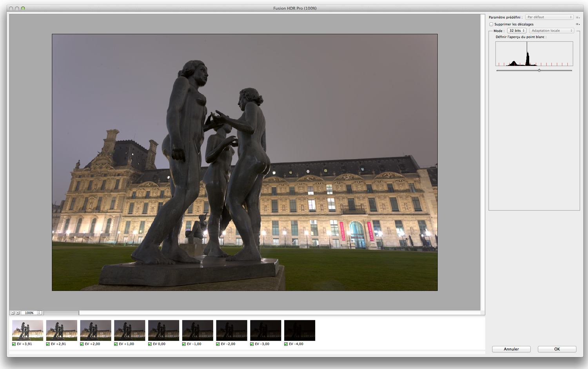Uncheck the EV +1,00 exposure checkbox
Image resolution: width=588 pixels, height=369 pixels.
[x=116, y=344]
